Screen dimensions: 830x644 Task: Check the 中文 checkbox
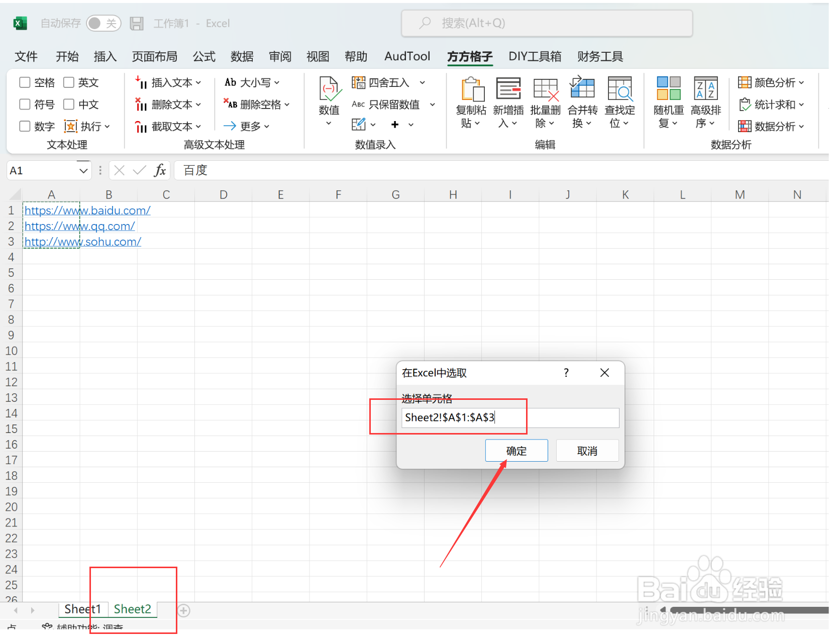click(69, 104)
